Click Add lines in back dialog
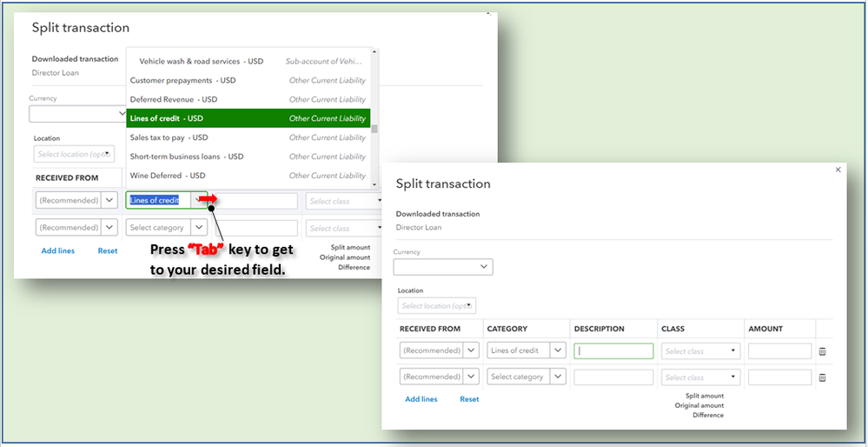 58,250
